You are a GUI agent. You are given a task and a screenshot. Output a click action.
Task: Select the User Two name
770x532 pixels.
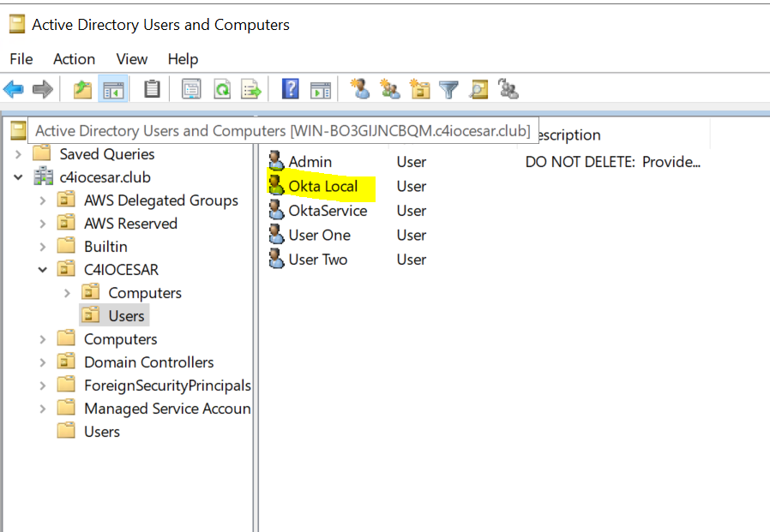318,260
